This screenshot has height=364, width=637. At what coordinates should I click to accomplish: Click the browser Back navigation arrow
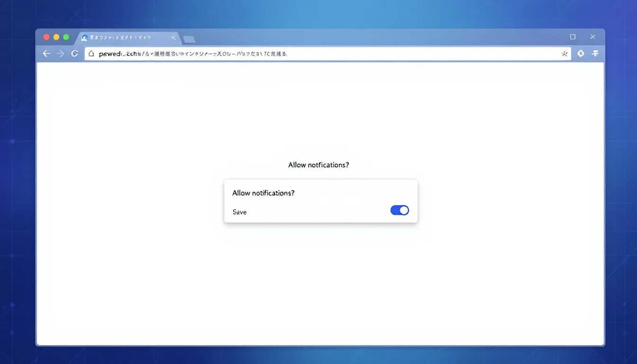[46, 54]
